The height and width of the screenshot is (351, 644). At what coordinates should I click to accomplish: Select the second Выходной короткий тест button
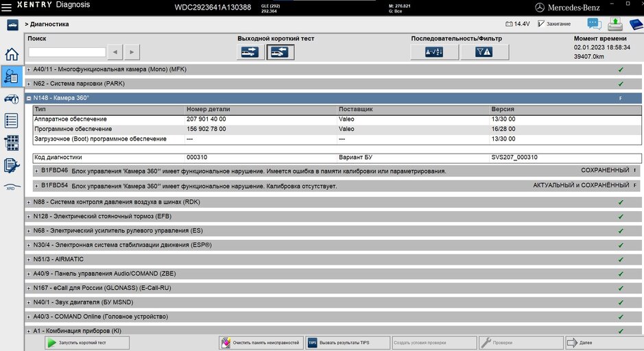[x=280, y=52]
